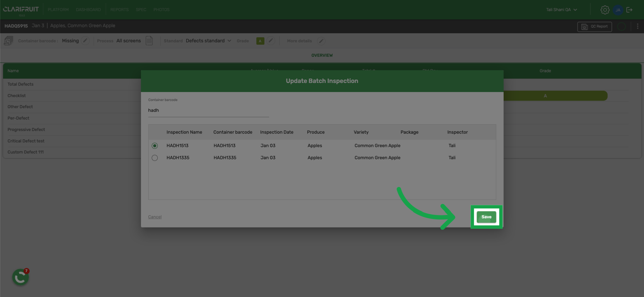The width and height of the screenshot is (644, 297).
Task: Edit the container barcode pencil icon
Action: click(x=86, y=41)
